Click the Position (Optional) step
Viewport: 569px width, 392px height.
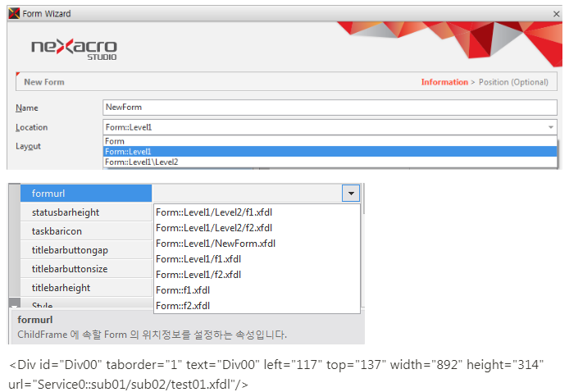pyautogui.click(x=514, y=82)
